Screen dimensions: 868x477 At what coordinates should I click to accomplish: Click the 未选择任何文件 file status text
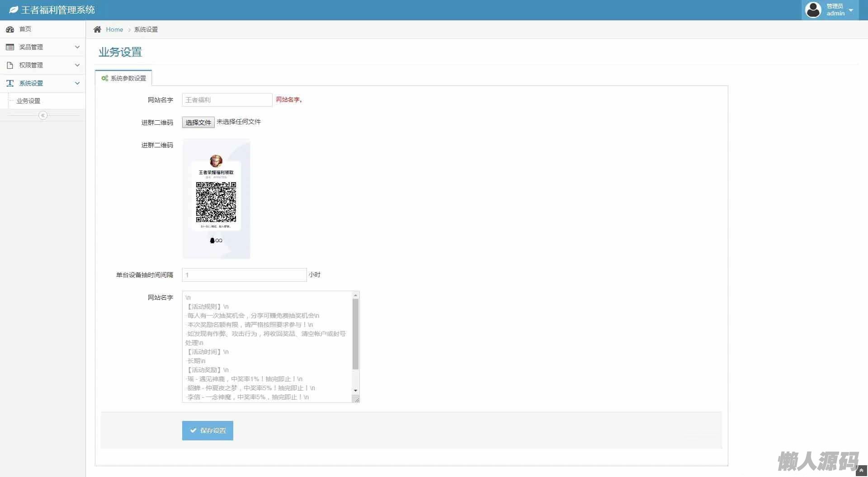tap(239, 122)
